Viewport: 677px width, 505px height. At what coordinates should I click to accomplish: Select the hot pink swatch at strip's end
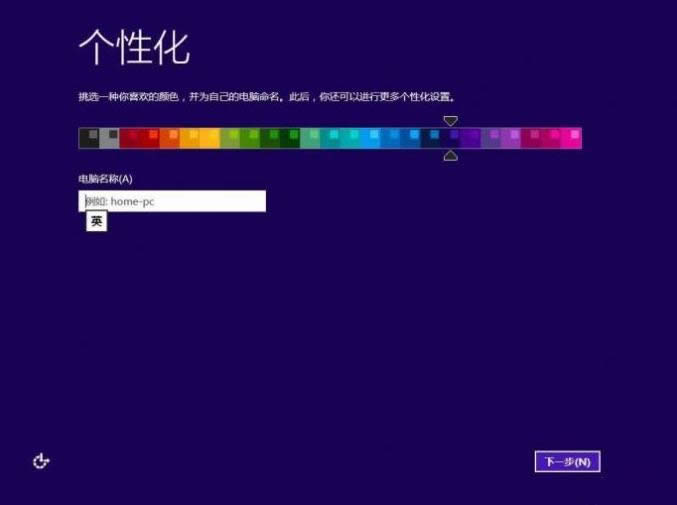click(x=571, y=138)
